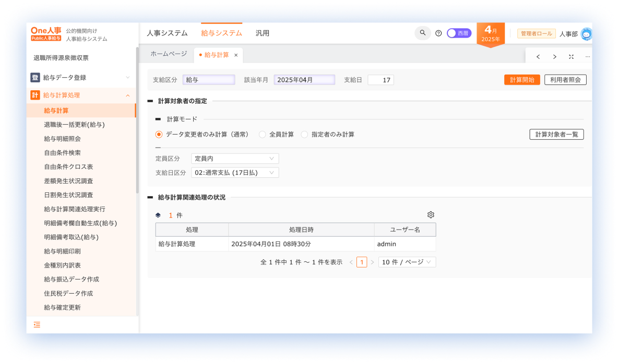Screen dimensions: 619x364
Task: Go to previous tab arrow
Action: [538, 57]
